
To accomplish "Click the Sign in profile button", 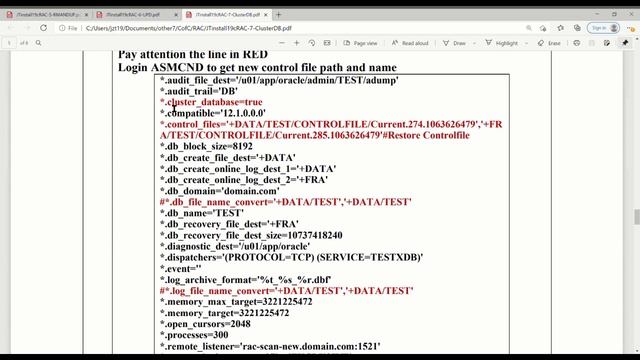I will click(x=603, y=28).
